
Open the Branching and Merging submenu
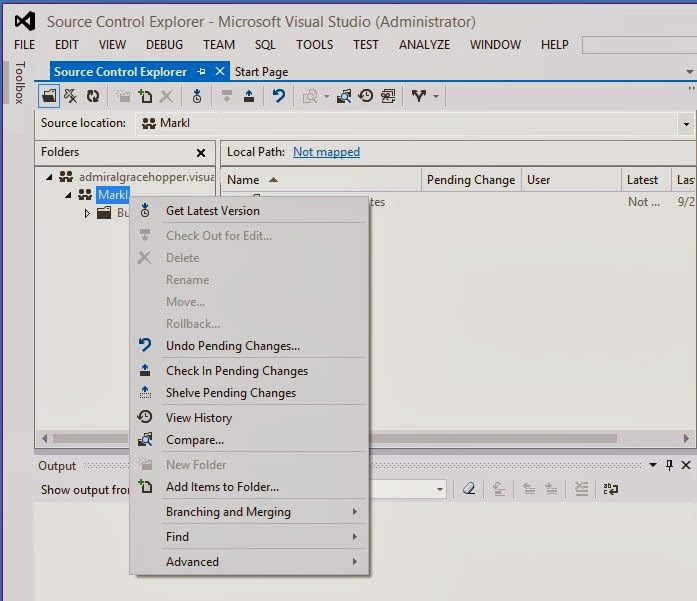249,512
